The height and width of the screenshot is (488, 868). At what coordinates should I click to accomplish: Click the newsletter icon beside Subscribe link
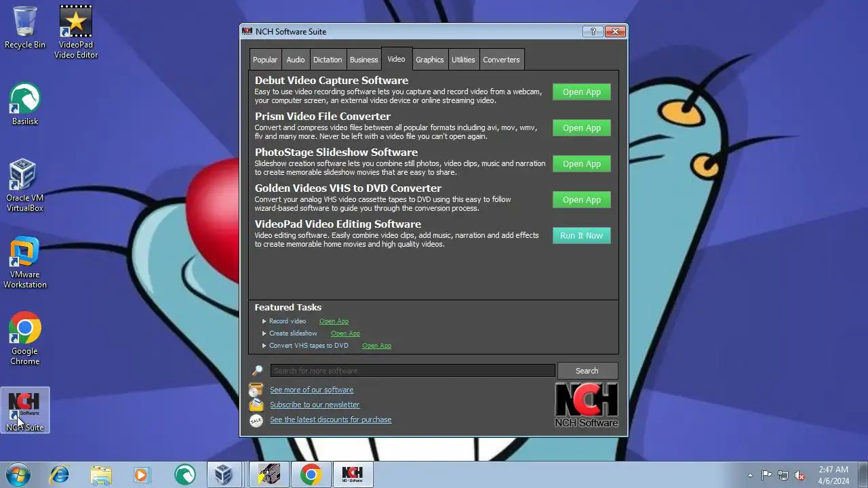pyautogui.click(x=256, y=405)
